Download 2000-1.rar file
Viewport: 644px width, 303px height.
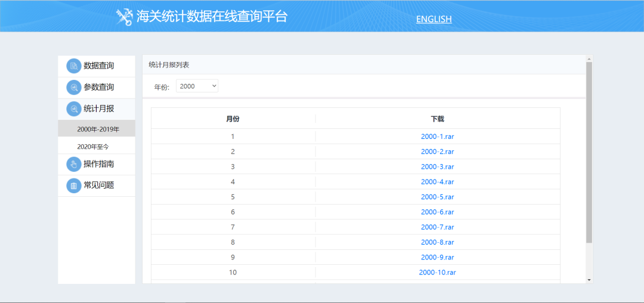tap(438, 137)
